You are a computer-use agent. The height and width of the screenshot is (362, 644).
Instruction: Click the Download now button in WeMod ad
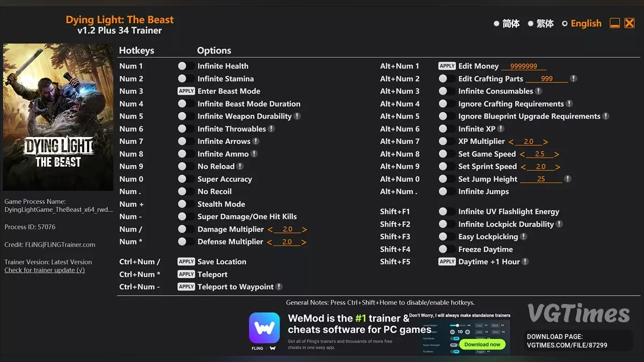point(482,344)
